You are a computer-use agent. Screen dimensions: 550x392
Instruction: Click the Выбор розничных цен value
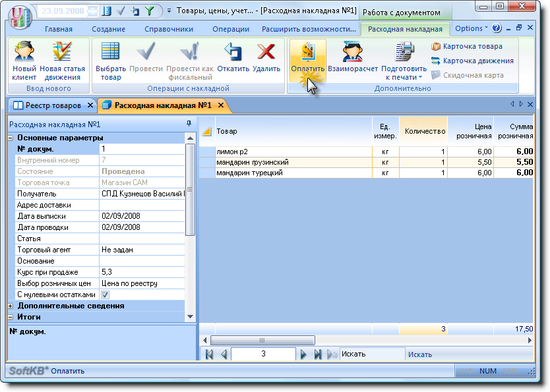tap(142, 283)
